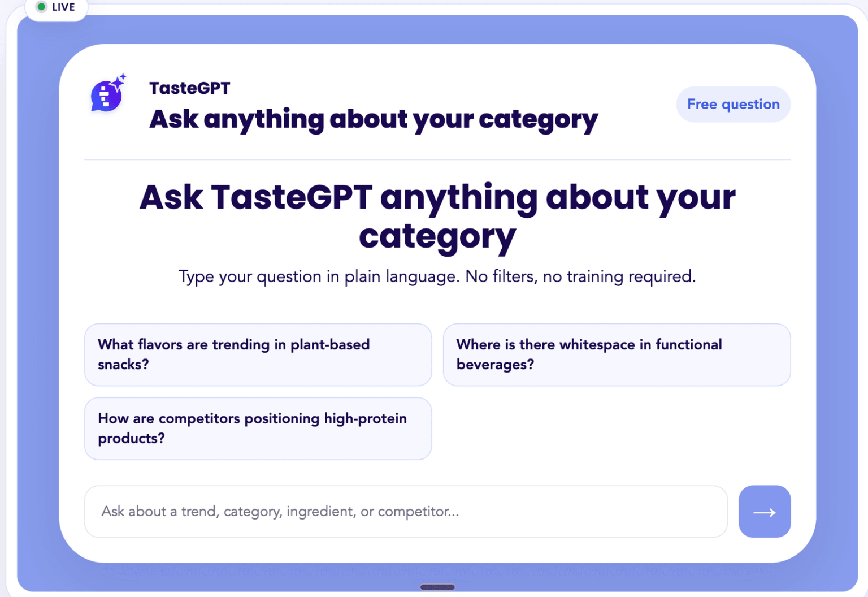Focus the 'Ask about a trend' input field

pos(406,512)
